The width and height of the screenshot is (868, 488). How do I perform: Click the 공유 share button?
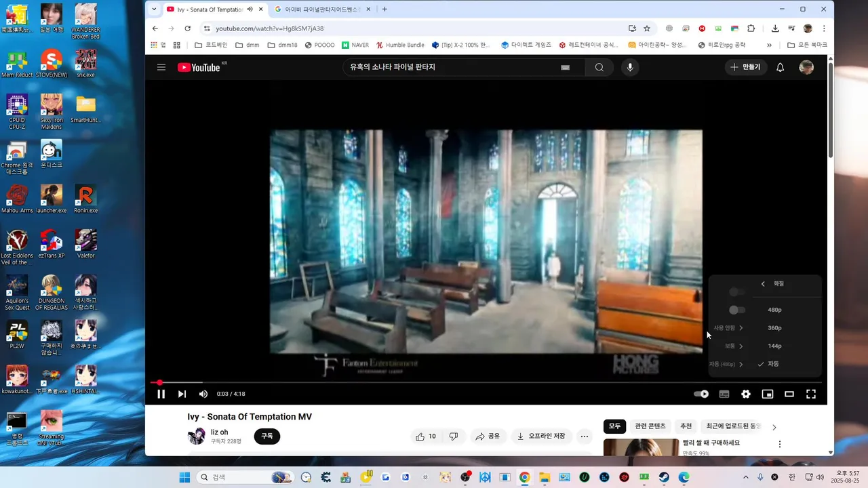click(x=488, y=436)
